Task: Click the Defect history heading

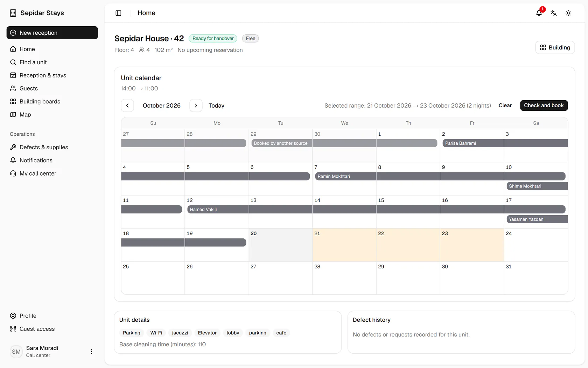Action: point(372,320)
